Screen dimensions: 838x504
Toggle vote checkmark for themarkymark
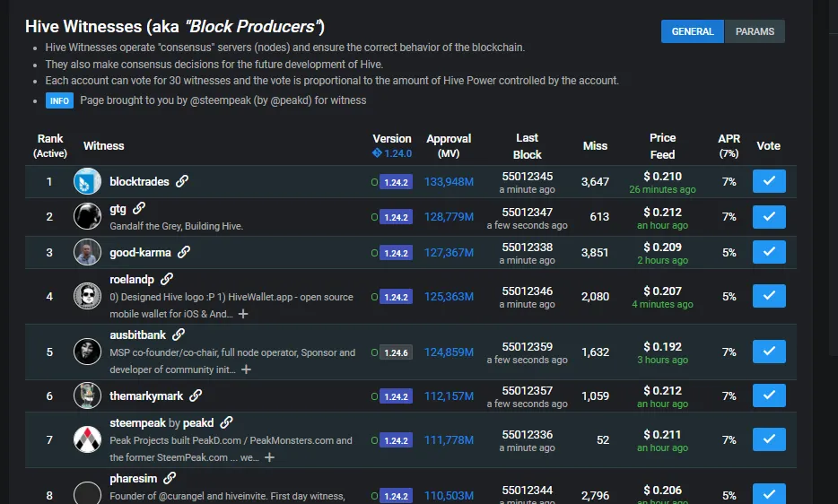pos(769,395)
